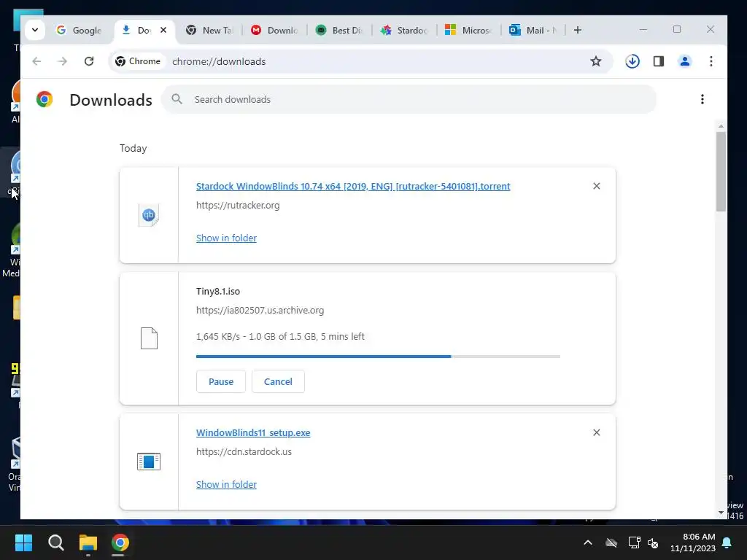Switch to the Best Di tab
Image resolution: width=747 pixels, height=560 pixels.
coord(339,30)
